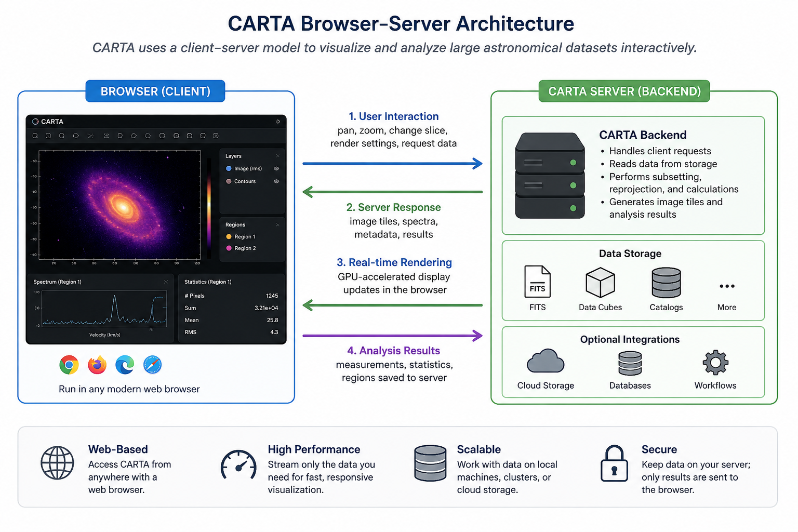
Task: Toggle visibility eye of Image (rms) layer
Action: pos(276,169)
